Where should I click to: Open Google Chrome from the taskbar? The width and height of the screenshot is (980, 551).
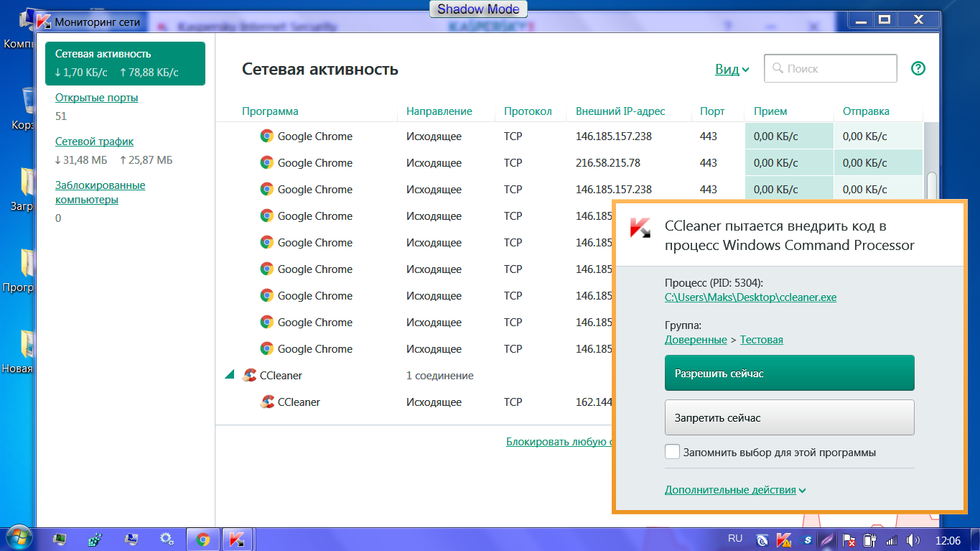coord(202,539)
